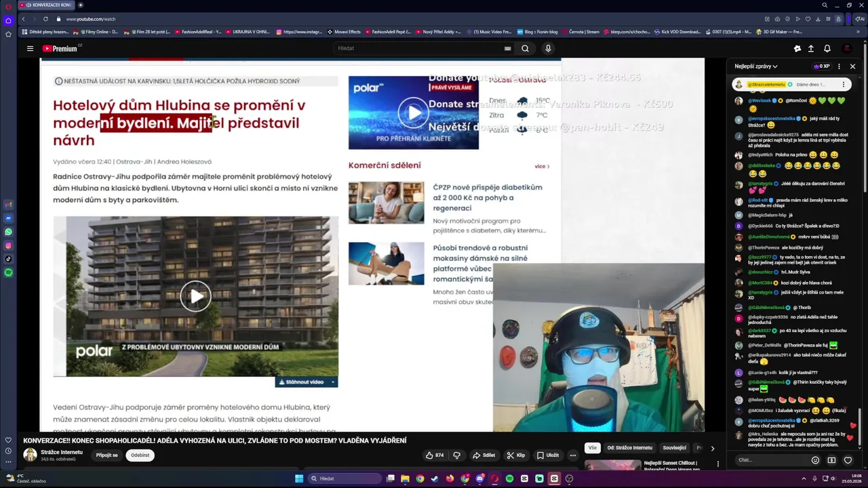This screenshot has height=488, width=868.
Task: Click the Odebírat subscribed button
Action: pos(140,455)
